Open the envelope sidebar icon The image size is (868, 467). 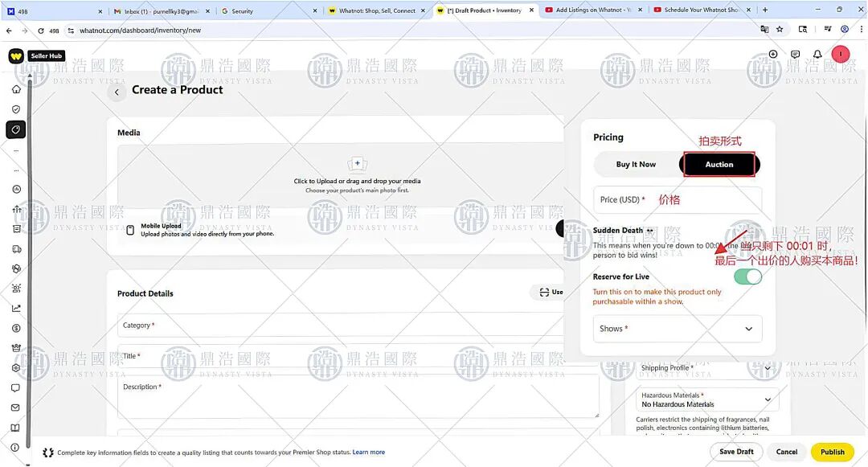coord(16,408)
